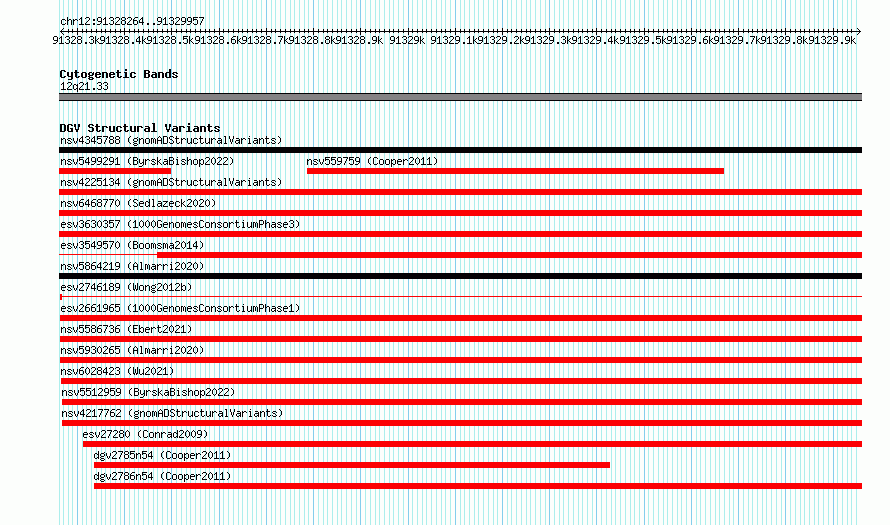Select the thin red line under esv2746189
890x525 pixels.
pos(460,296)
